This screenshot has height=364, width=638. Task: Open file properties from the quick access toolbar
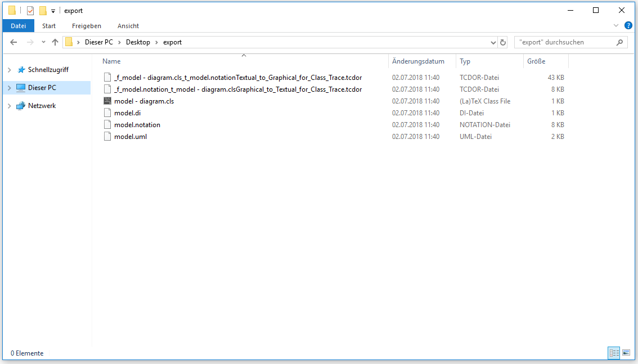[x=30, y=10]
